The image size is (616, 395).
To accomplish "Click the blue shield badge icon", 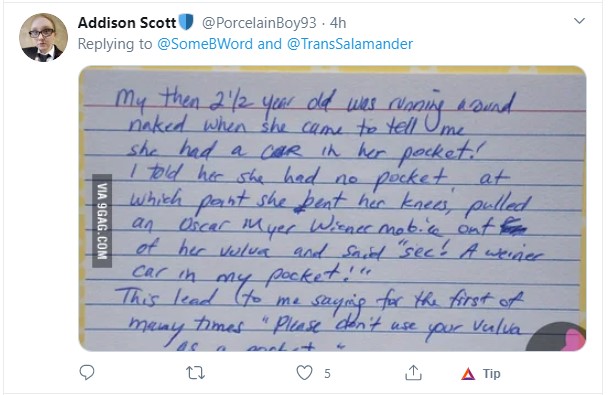I will tap(186, 22).
